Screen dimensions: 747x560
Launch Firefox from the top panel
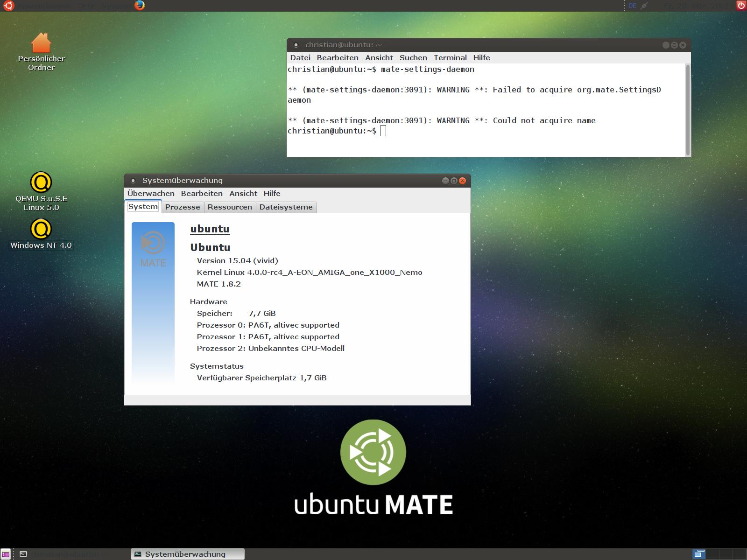coord(139,6)
